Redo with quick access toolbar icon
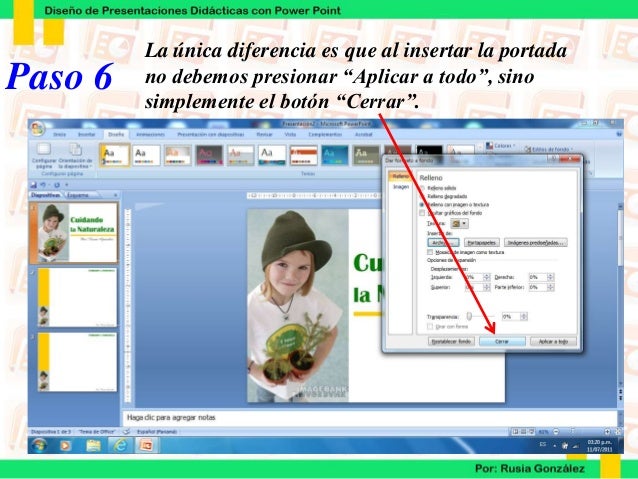Image resolution: width=638 pixels, height=479 pixels. point(57,185)
